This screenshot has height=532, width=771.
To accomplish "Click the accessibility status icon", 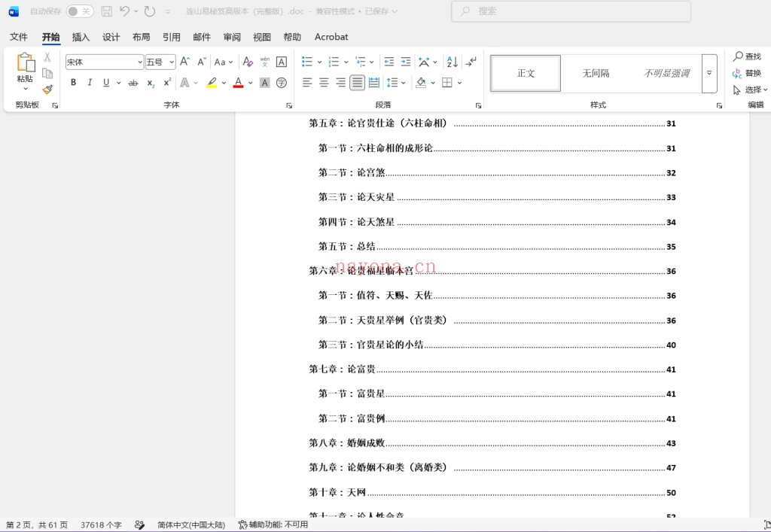I will tap(243, 524).
